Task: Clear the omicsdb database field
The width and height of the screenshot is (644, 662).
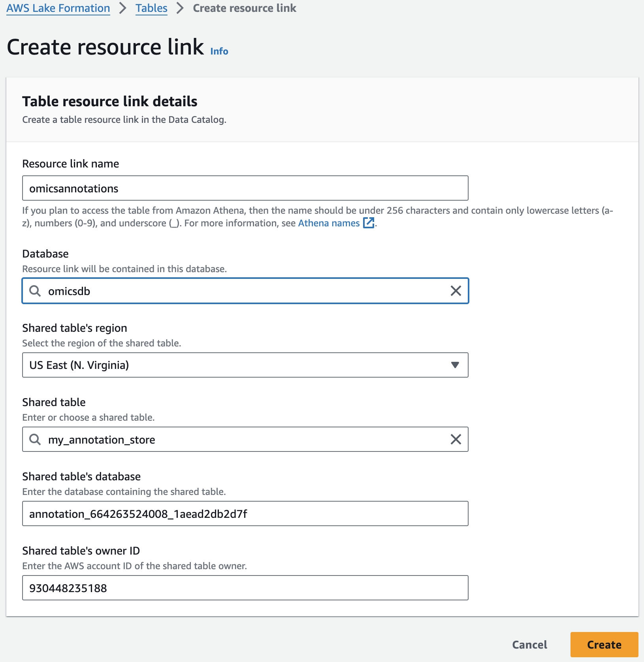Action: coord(456,291)
